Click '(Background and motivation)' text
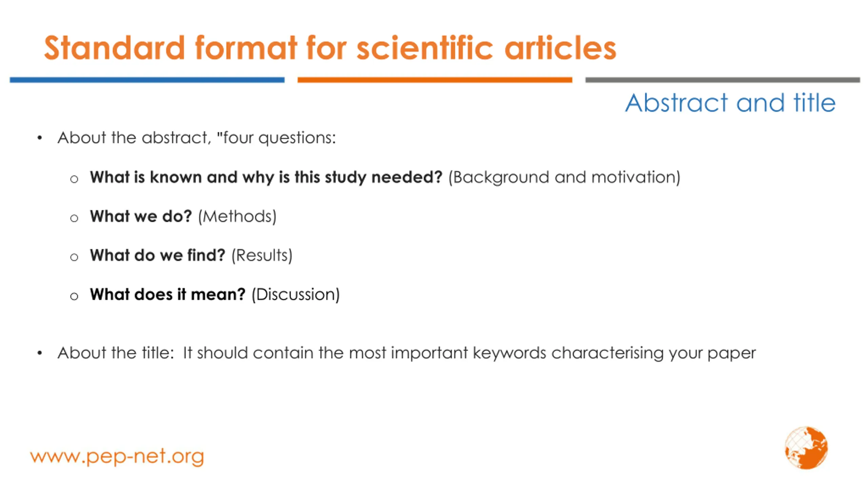Image resolution: width=868 pixels, height=488 pixels. click(x=564, y=177)
